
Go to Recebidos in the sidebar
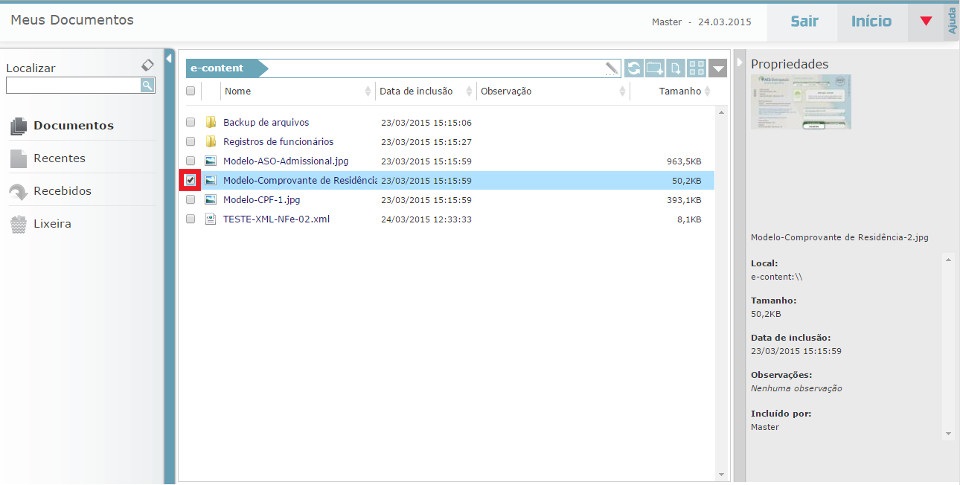[62, 191]
